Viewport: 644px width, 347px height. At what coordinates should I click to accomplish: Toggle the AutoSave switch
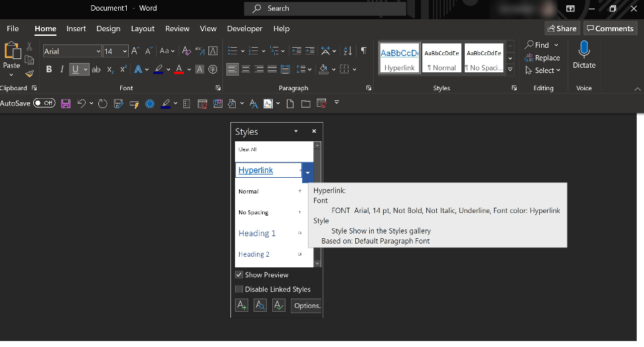[x=44, y=104]
